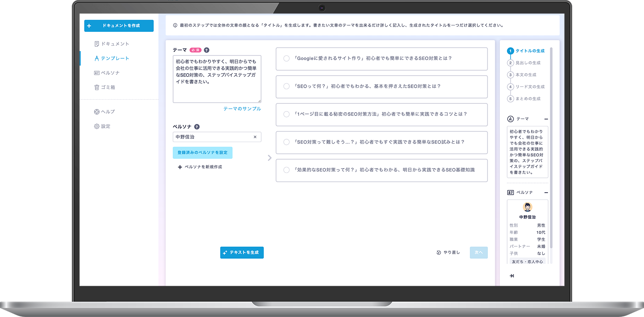Go to step 5 まとめの生成

(524, 99)
